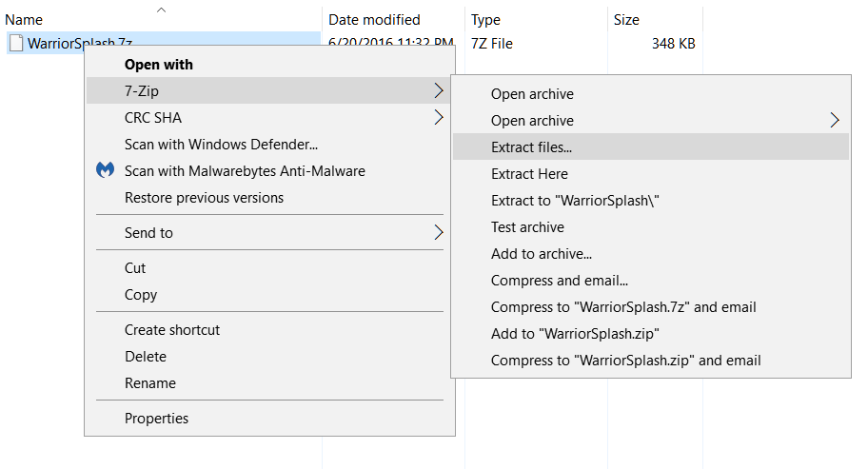Collapse the Name column sort chevron
Viewport: 868px width, 469px height.
click(x=161, y=10)
